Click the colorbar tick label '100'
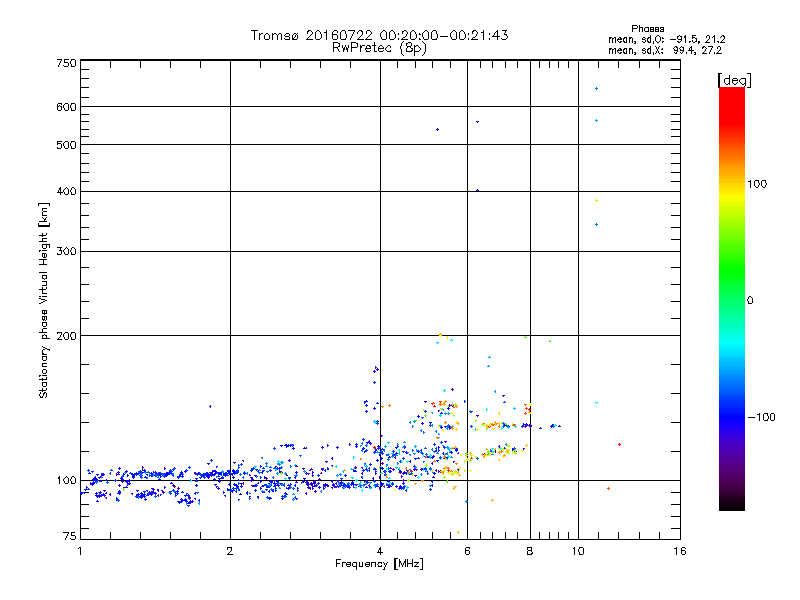The height and width of the screenshot is (600, 800). click(757, 184)
